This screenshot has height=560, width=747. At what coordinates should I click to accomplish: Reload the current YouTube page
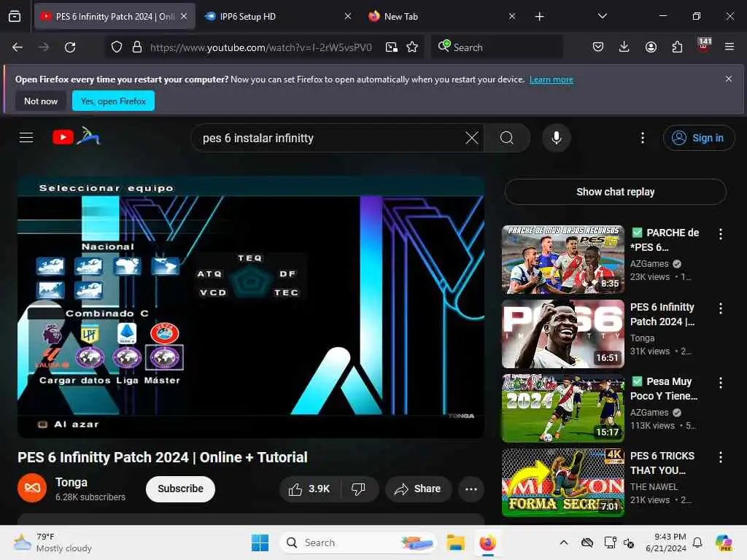(70, 47)
